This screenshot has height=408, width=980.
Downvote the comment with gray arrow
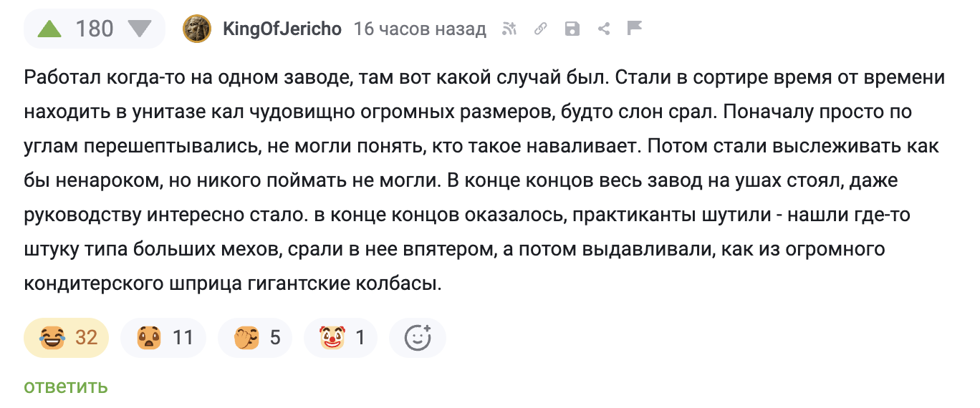click(x=140, y=29)
